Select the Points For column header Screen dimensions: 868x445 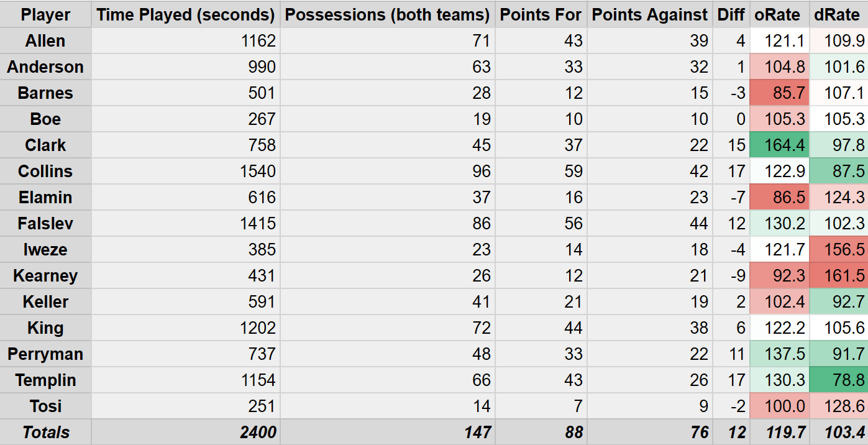541,14
